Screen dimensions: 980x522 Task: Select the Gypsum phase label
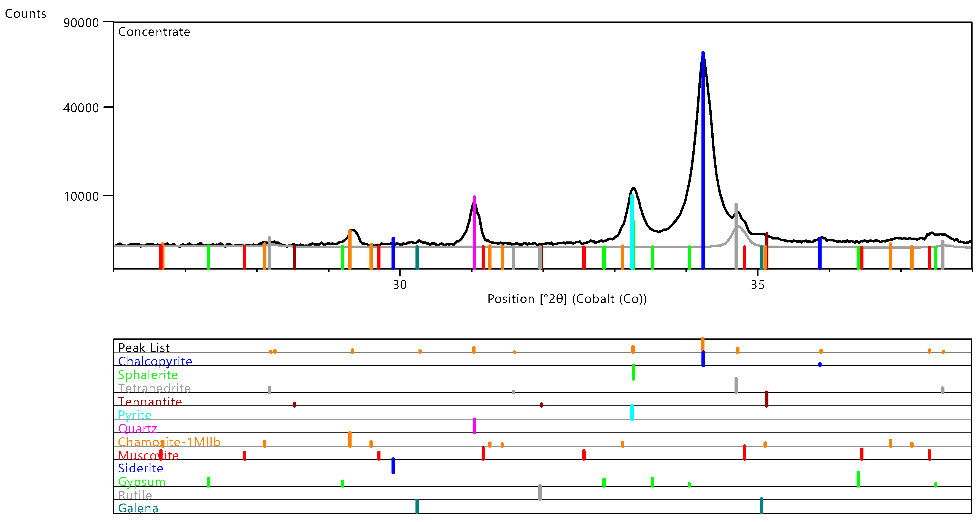142,482
